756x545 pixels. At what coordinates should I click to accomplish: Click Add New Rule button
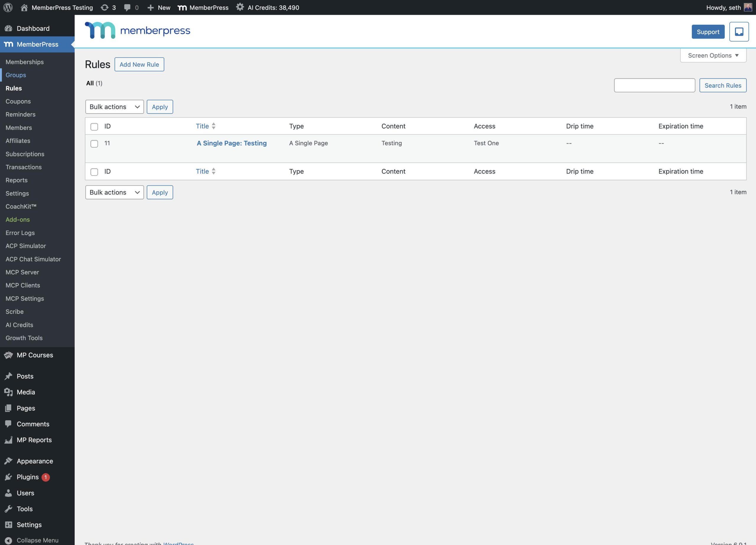coord(139,64)
